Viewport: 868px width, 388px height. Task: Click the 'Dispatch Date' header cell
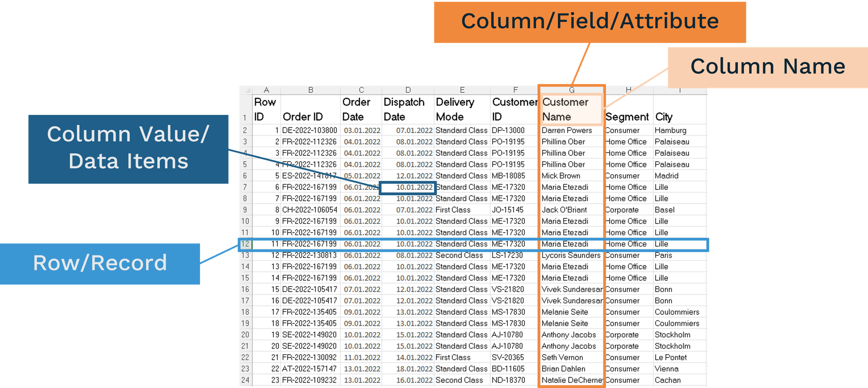pyautogui.click(x=408, y=110)
